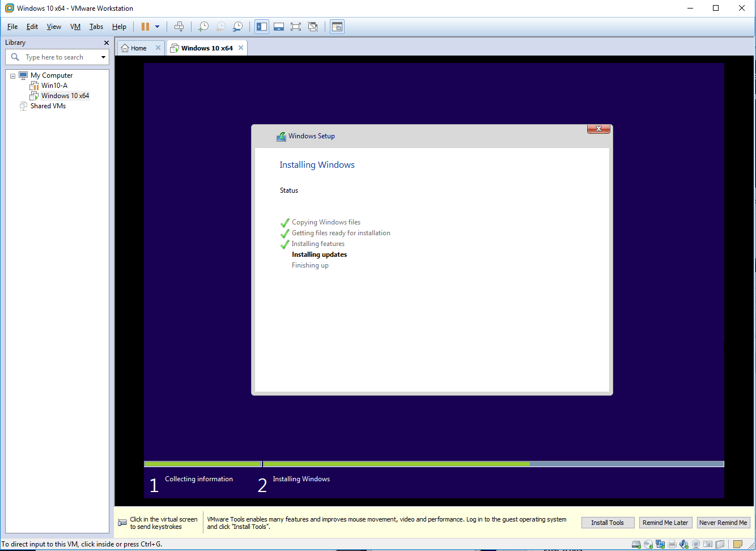Take a snapshot with the clock-plus icon
The height and width of the screenshot is (551, 756).
coord(203,27)
